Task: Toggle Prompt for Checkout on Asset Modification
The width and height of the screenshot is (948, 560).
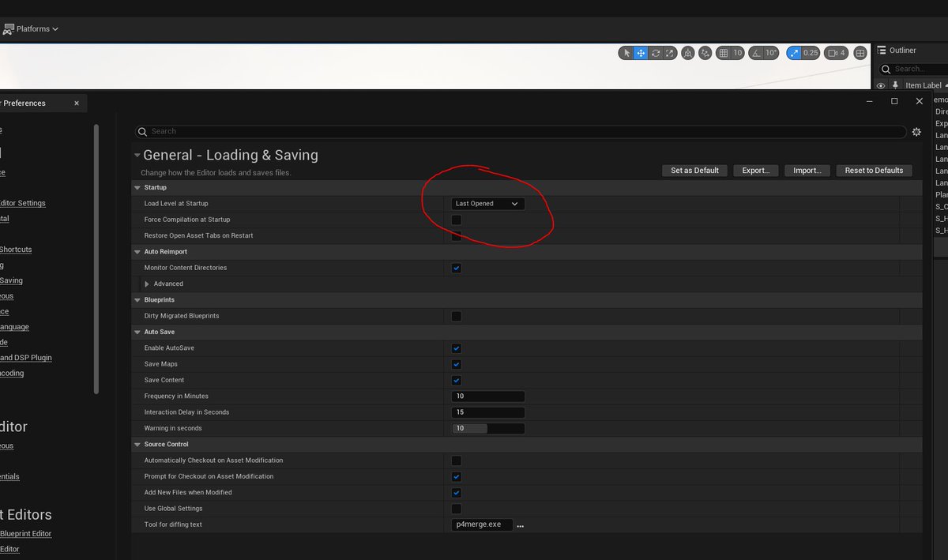Action: coord(457,476)
